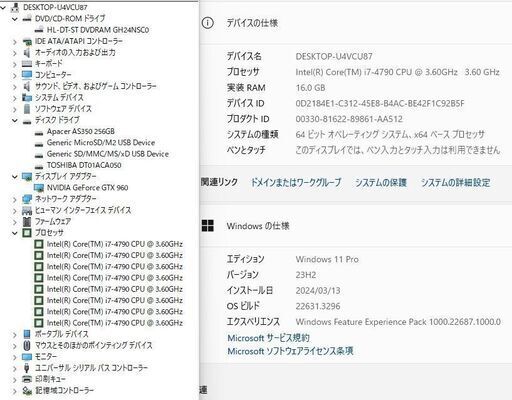This screenshot has width=512, height=400.
Task: Click the プロセッサ category icon
Action: point(27,233)
